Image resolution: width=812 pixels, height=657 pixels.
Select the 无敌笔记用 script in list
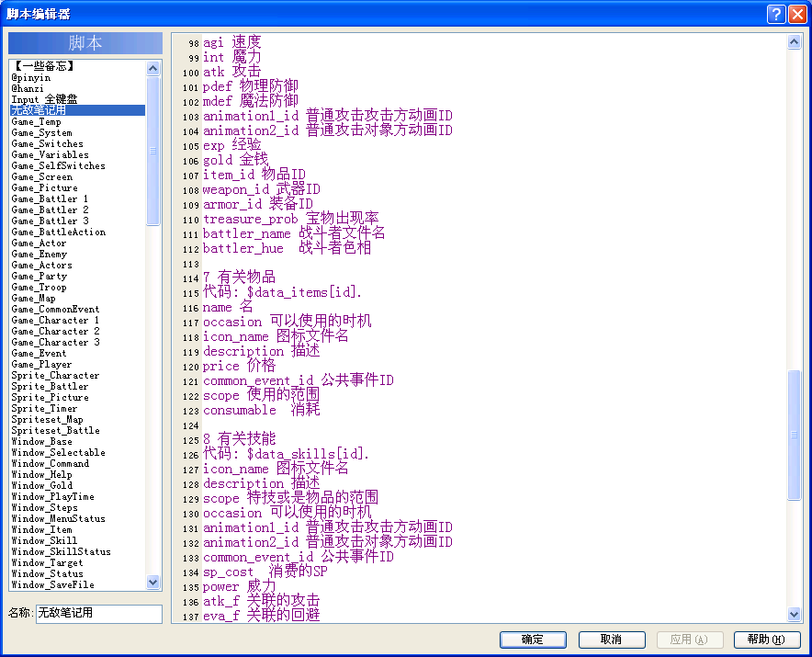[78, 110]
